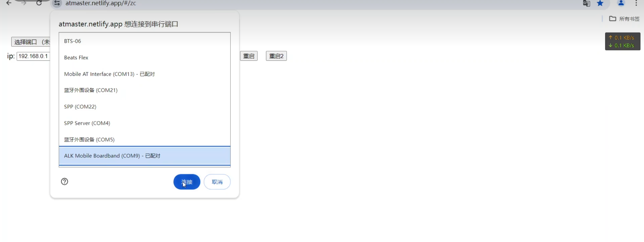This screenshot has height=242, width=644.
Task: Select ALK Mobile Boardband (COM9) entry
Action: coord(144,156)
